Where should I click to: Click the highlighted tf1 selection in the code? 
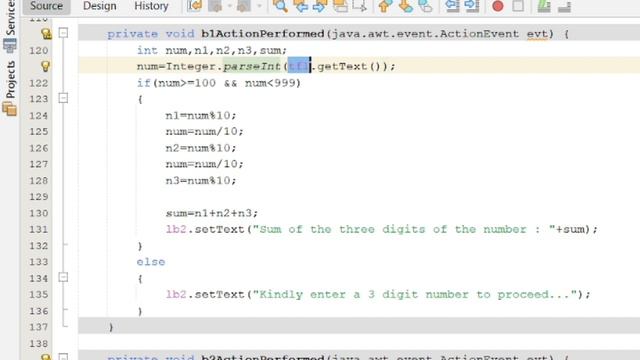coord(298,66)
